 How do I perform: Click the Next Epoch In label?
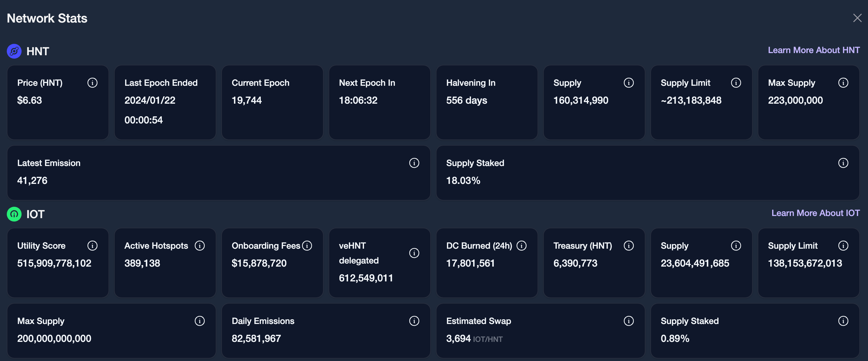pyautogui.click(x=367, y=83)
